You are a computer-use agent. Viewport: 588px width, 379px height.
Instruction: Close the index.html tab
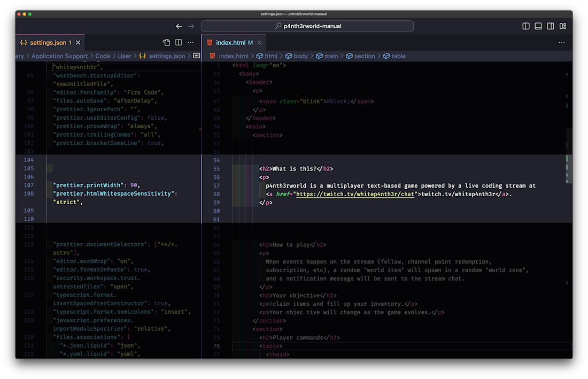259,43
